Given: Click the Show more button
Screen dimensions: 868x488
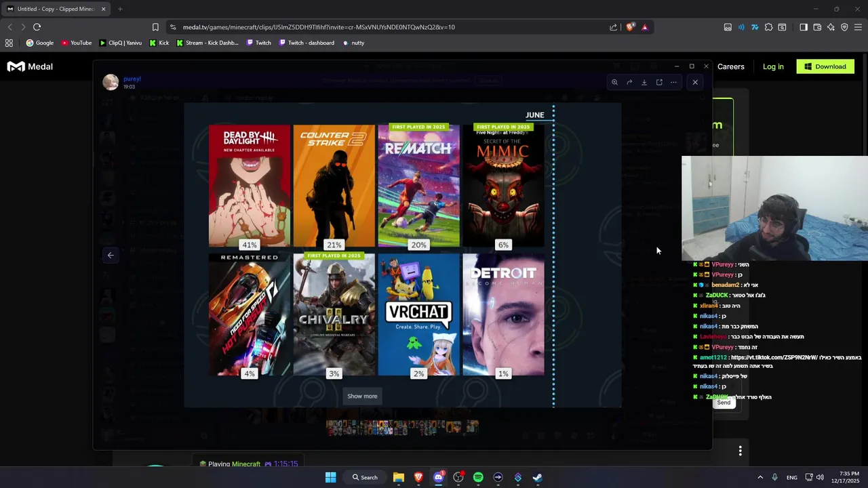Looking at the screenshot, I should 362,396.
